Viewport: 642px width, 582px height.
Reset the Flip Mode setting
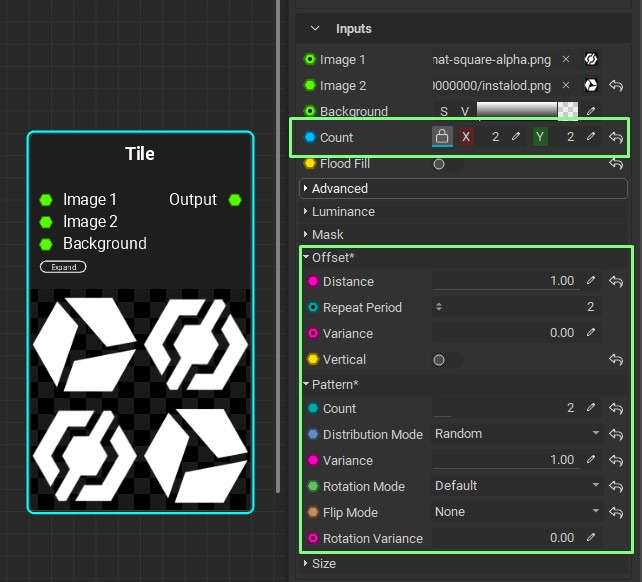coord(616,512)
